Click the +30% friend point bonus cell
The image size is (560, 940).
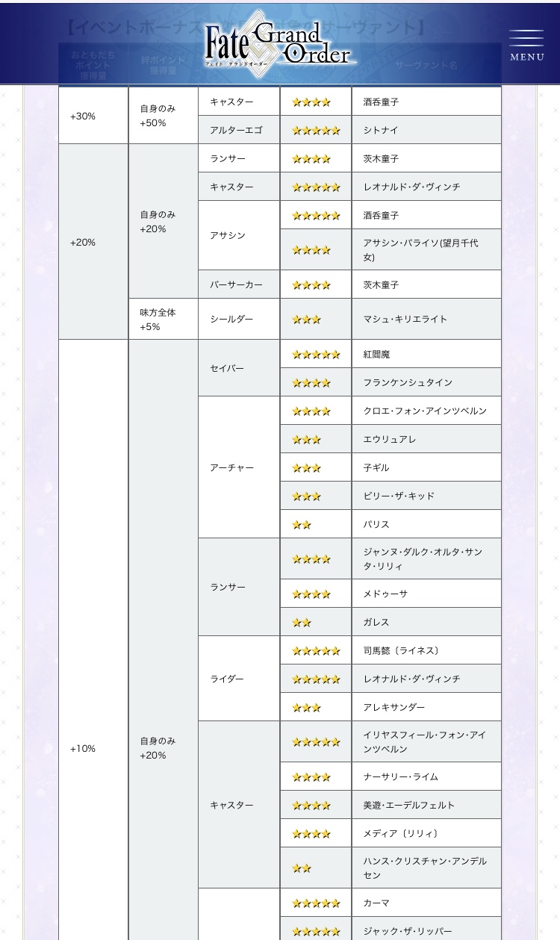(x=84, y=116)
